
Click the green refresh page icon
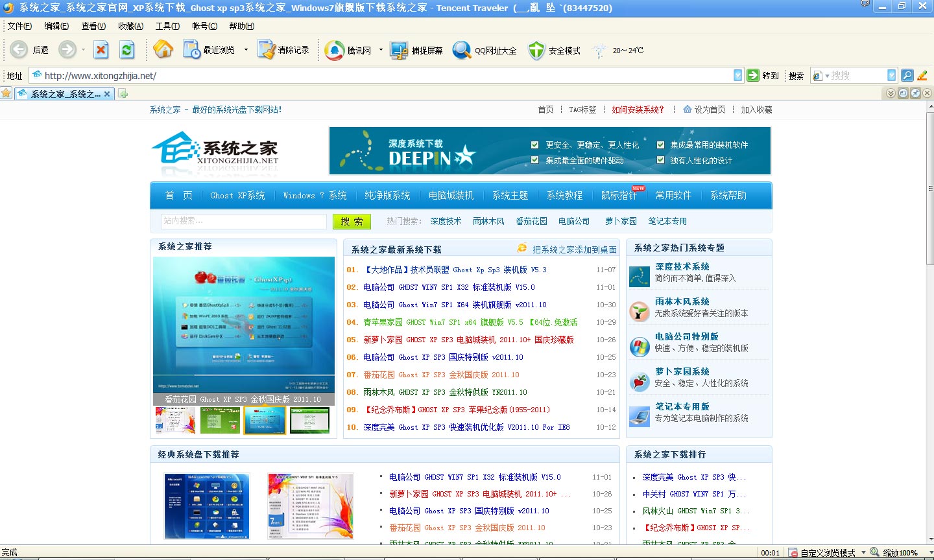pos(127,50)
